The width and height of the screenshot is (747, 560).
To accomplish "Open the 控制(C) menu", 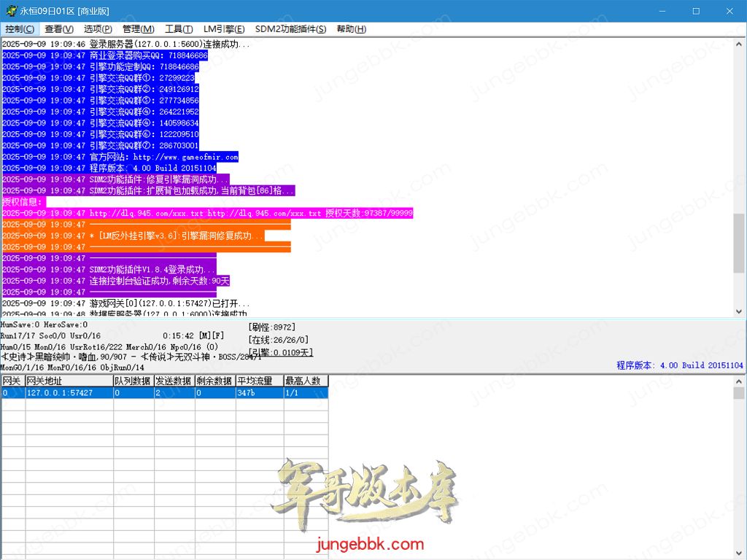I will (20, 29).
